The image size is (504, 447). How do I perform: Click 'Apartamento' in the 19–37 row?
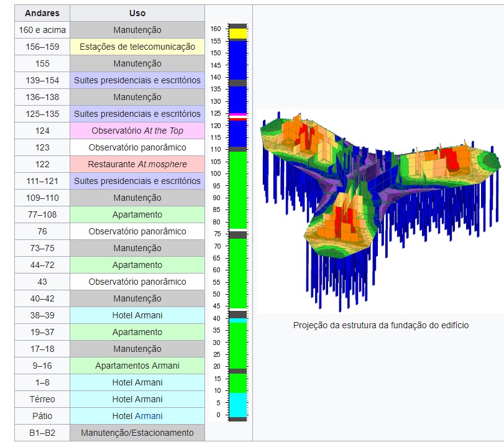137,332
